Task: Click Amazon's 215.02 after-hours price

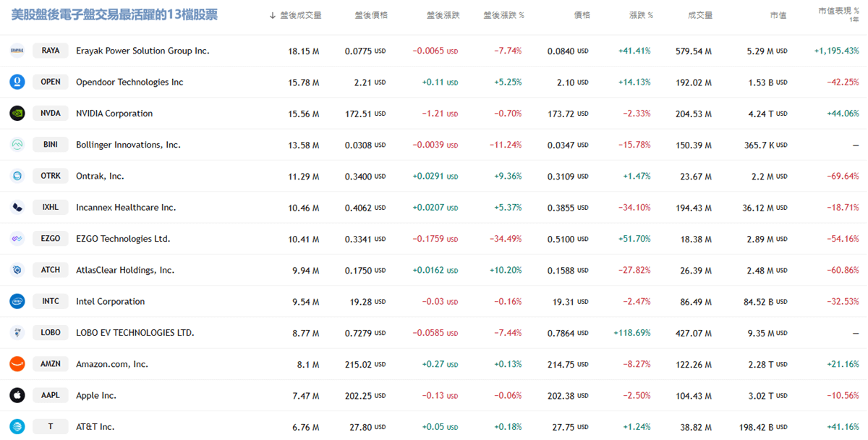Action: tap(365, 364)
